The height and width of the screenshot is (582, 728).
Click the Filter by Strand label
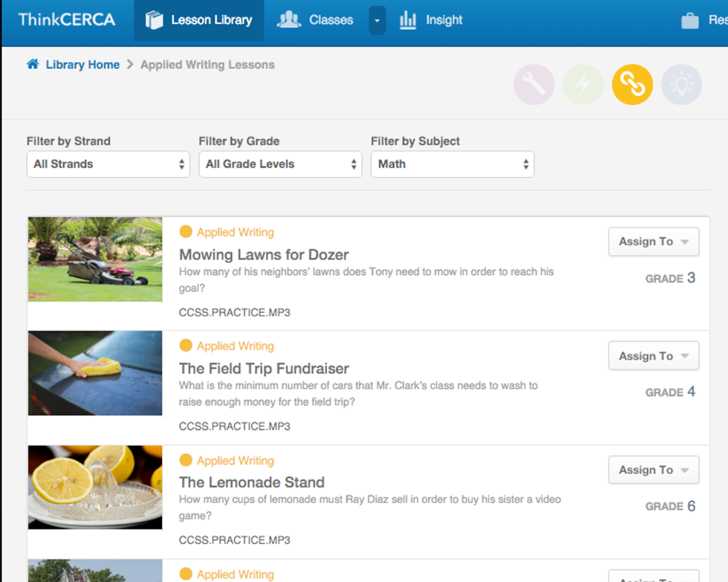click(69, 141)
